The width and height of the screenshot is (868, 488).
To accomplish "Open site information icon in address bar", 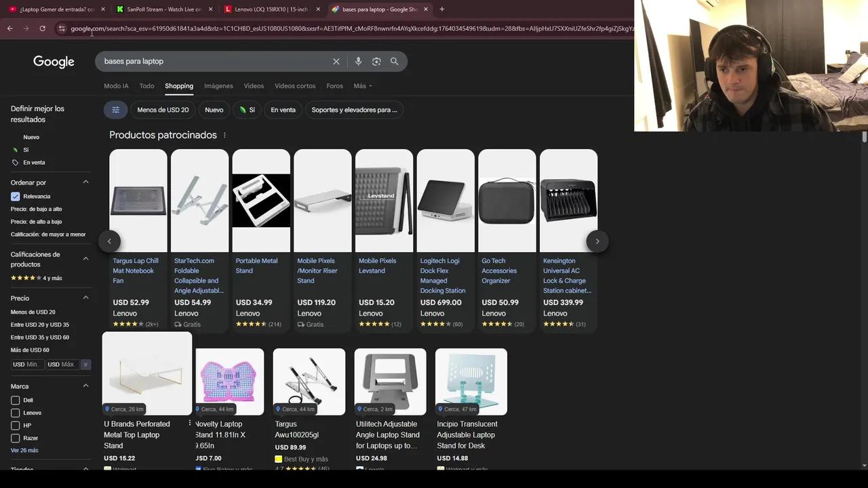I will click(62, 28).
